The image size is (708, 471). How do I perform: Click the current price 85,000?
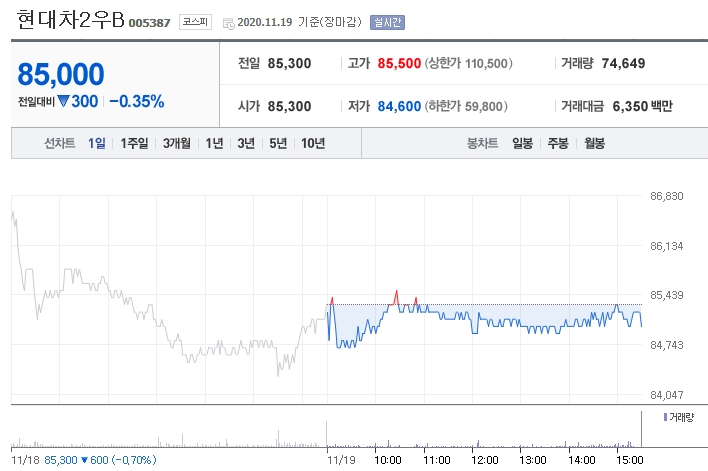click(x=61, y=74)
